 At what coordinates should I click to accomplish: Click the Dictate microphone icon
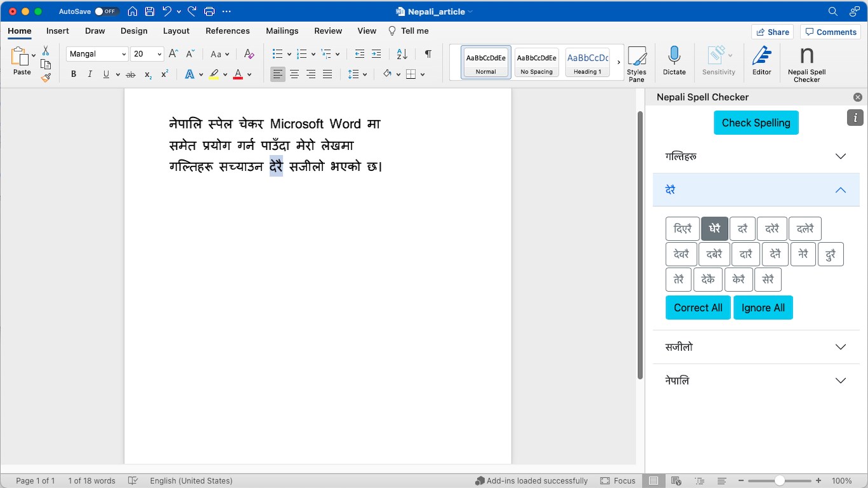click(674, 61)
